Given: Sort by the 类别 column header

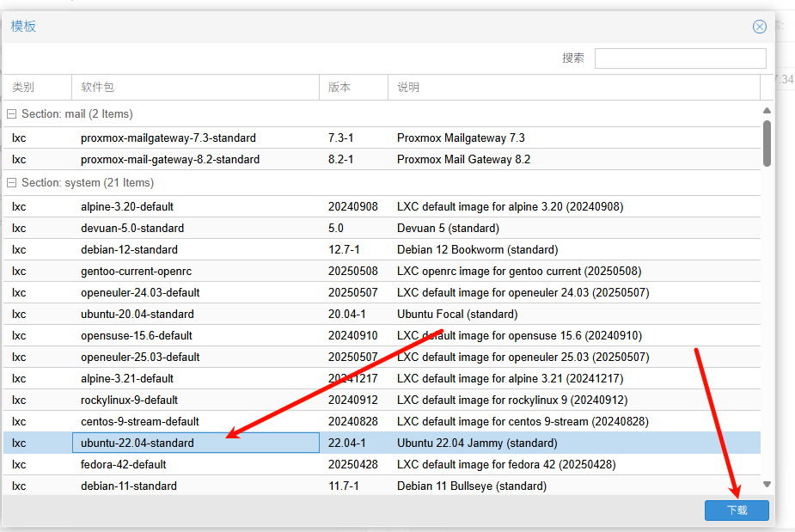Looking at the screenshot, I should [x=37, y=87].
